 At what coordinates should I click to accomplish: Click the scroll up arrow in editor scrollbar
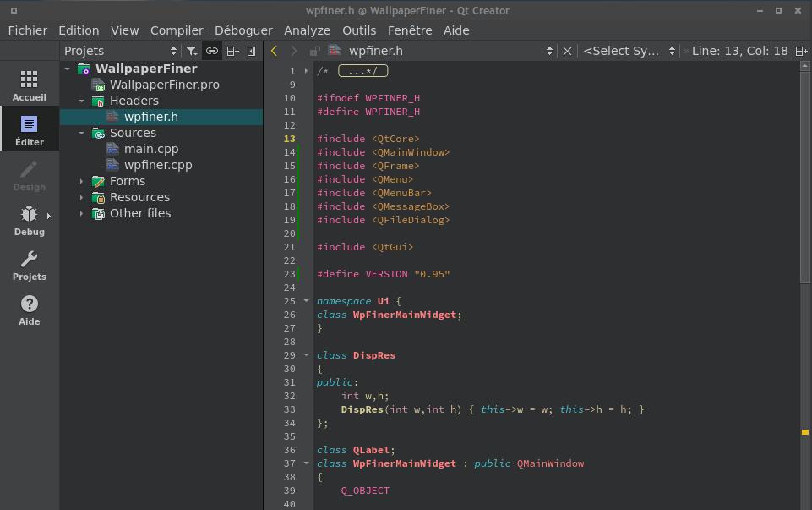804,66
